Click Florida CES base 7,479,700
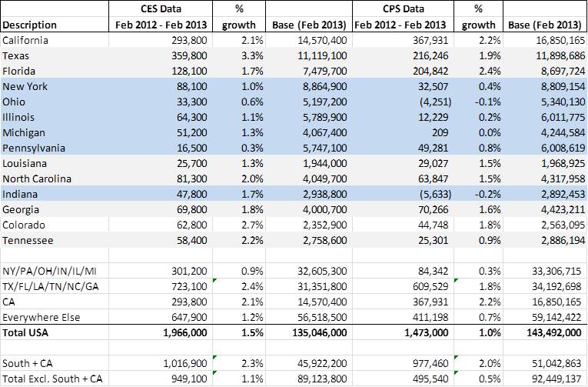 [325, 71]
